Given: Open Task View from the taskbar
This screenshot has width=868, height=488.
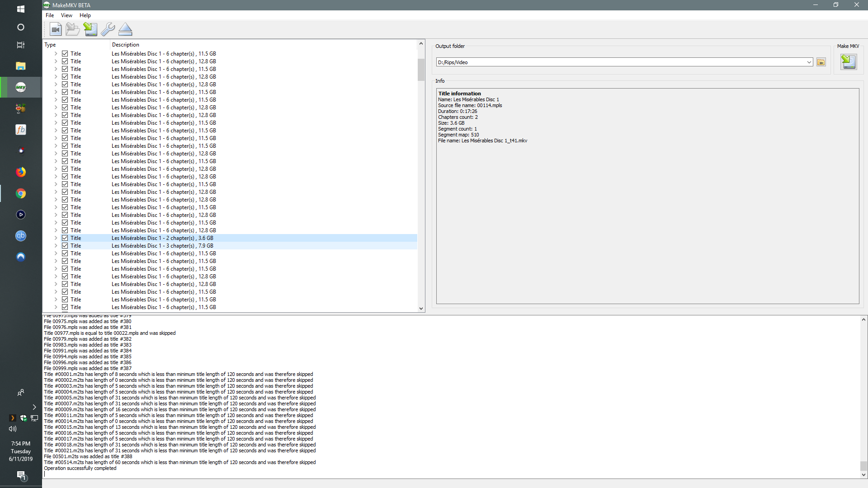Looking at the screenshot, I should (x=21, y=45).
